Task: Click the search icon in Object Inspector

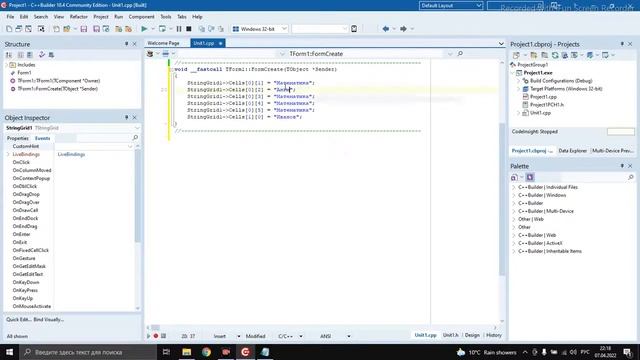Action: coord(135,138)
